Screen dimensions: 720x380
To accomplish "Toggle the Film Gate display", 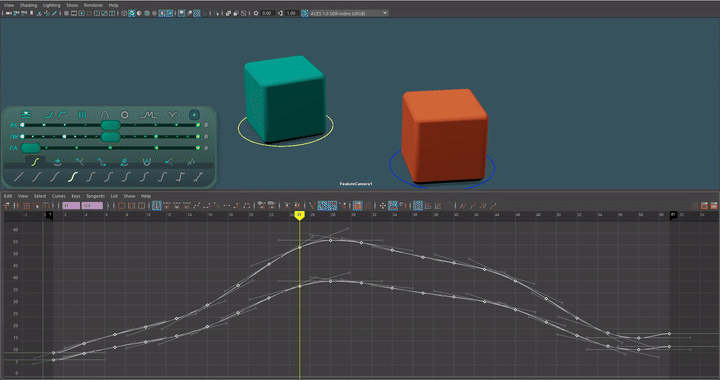I will click(73, 13).
